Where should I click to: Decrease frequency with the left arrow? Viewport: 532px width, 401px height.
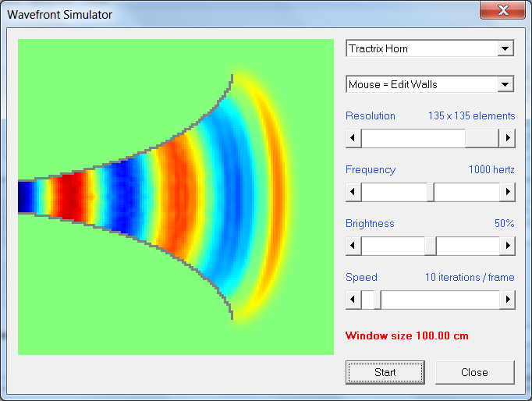coord(353,192)
